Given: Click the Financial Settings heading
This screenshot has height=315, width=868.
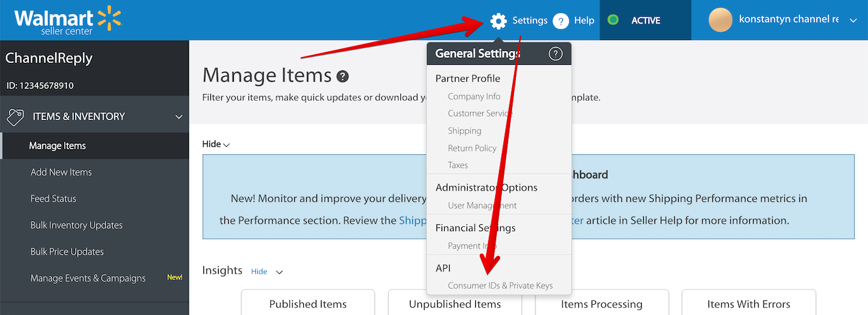Looking at the screenshot, I should (475, 228).
